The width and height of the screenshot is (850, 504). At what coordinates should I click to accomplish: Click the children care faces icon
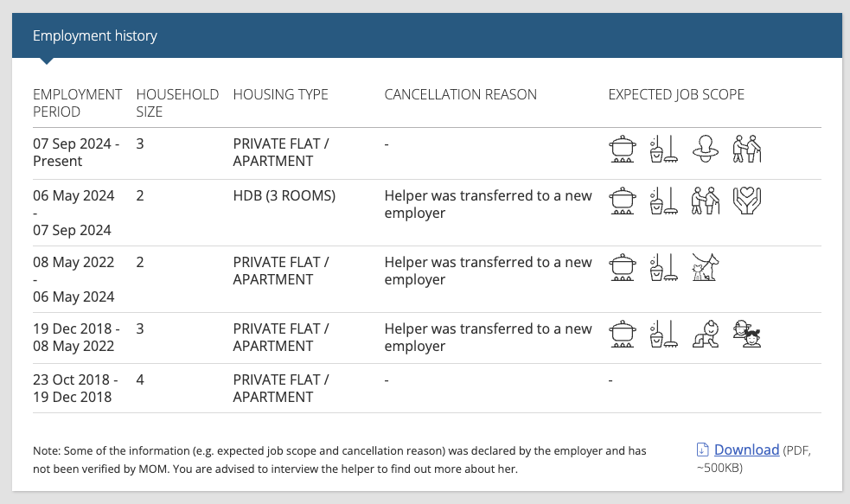tap(746, 334)
